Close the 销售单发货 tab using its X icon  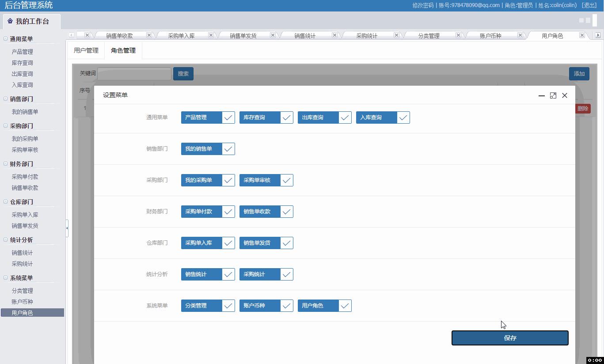(x=273, y=35)
